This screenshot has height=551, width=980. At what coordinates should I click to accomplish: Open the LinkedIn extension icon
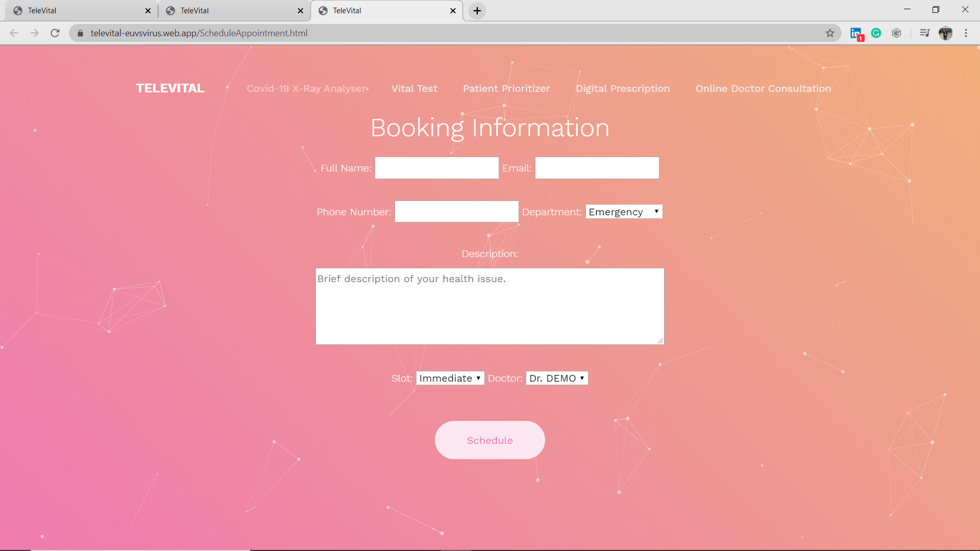856,33
